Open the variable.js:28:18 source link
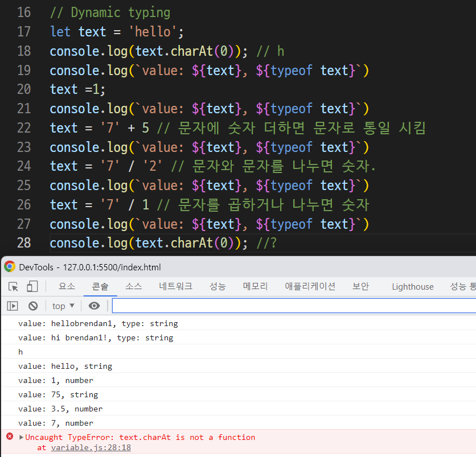This screenshot has height=457, width=476. tap(91, 447)
